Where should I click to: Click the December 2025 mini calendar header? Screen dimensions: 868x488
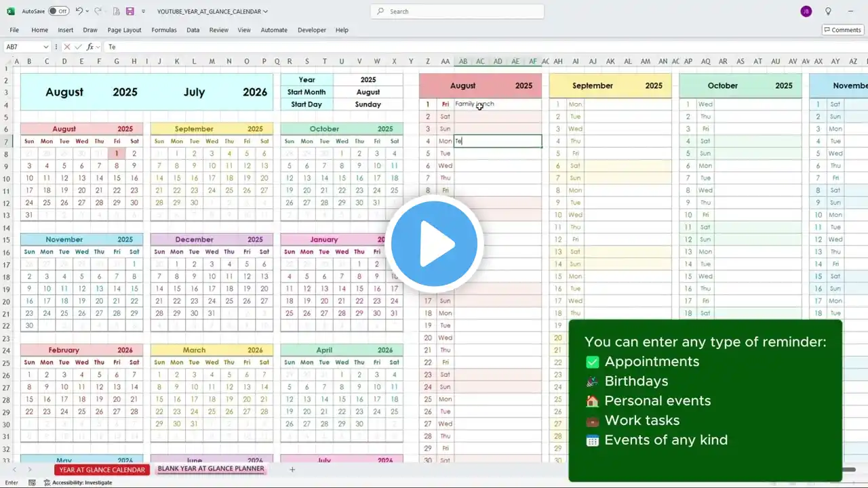tap(212, 239)
